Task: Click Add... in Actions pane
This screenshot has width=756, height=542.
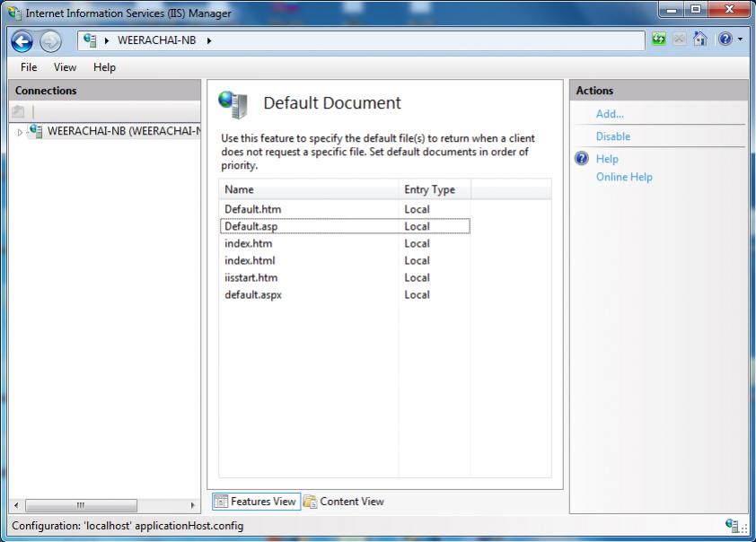Action: coord(610,114)
